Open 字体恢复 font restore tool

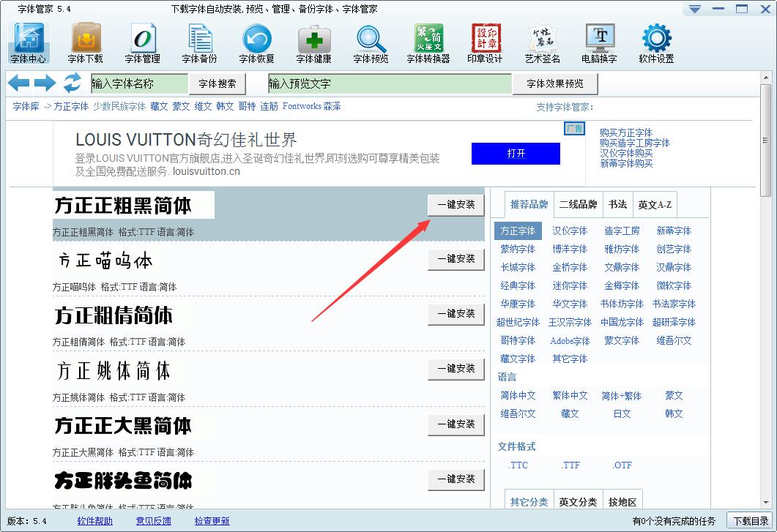pos(256,42)
